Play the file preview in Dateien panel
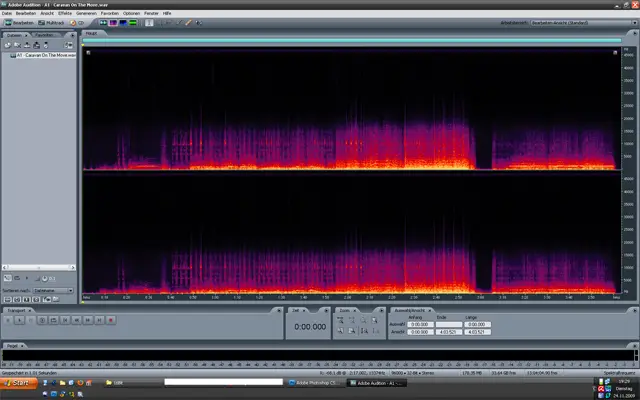 [x=27, y=278]
